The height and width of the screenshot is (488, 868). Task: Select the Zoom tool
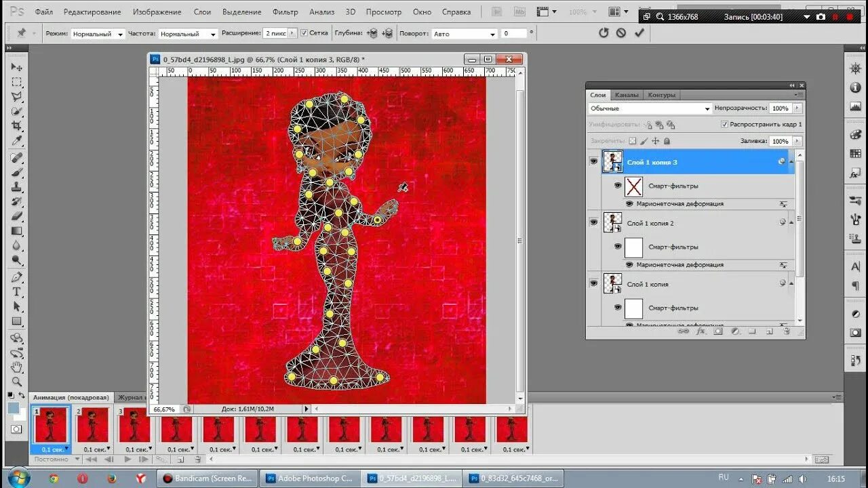tap(17, 382)
